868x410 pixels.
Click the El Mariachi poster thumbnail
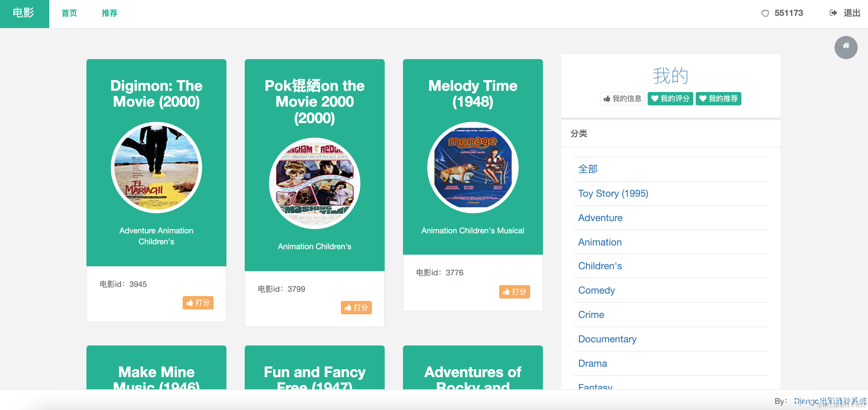[x=156, y=168]
